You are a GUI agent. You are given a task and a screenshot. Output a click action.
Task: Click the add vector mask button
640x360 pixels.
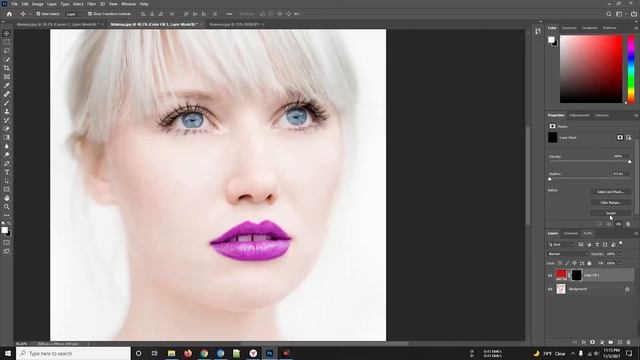(629, 138)
